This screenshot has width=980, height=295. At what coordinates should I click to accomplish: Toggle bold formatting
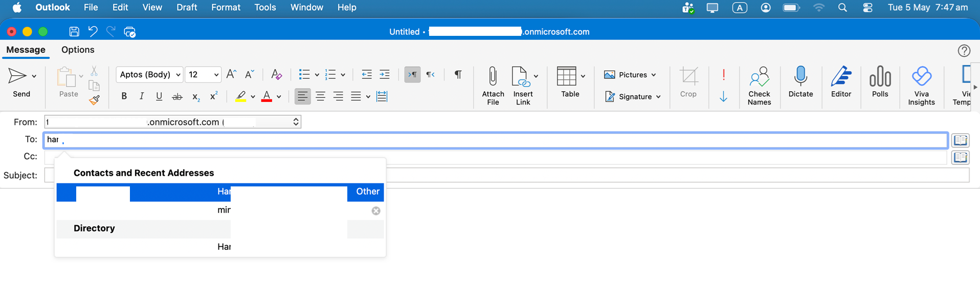pos(124,96)
